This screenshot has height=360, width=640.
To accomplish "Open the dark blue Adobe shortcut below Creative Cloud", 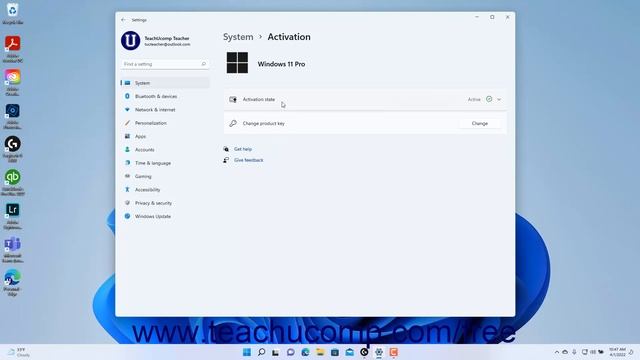I will pyautogui.click(x=13, y=116).
